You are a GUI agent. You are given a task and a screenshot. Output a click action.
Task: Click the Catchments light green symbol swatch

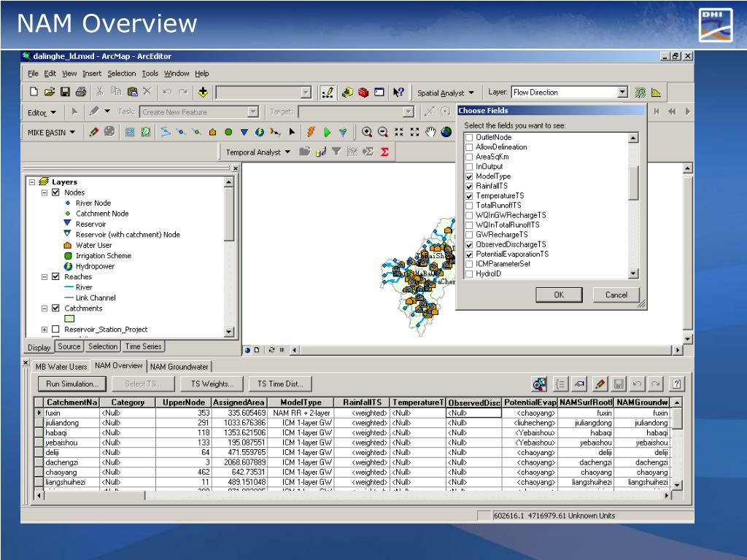(x=69, y=319)
